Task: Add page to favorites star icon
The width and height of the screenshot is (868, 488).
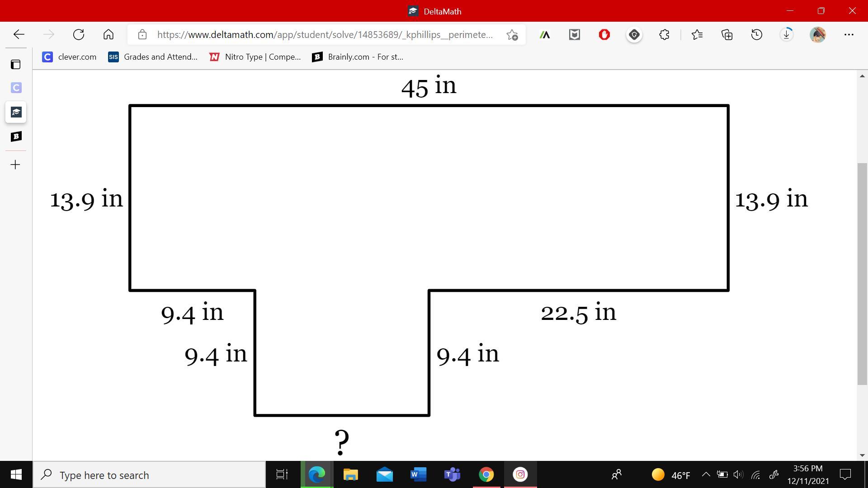Action: click(512, 35)
